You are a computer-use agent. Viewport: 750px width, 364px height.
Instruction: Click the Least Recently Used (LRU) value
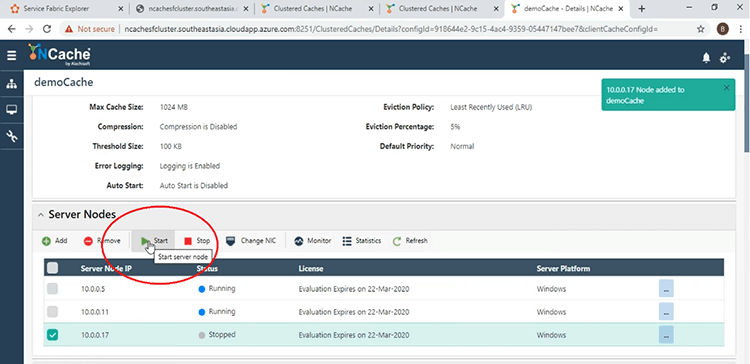(491, 107)
